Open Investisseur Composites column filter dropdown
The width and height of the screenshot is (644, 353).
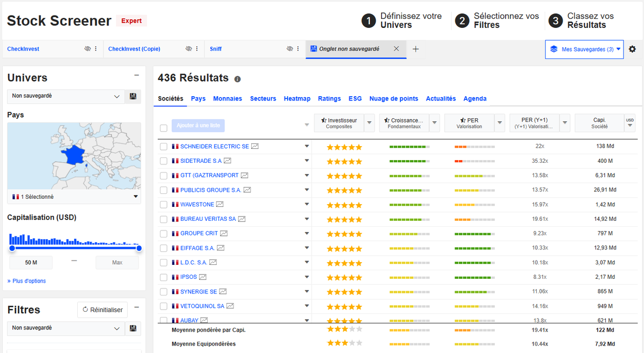[x=369, y=123]
